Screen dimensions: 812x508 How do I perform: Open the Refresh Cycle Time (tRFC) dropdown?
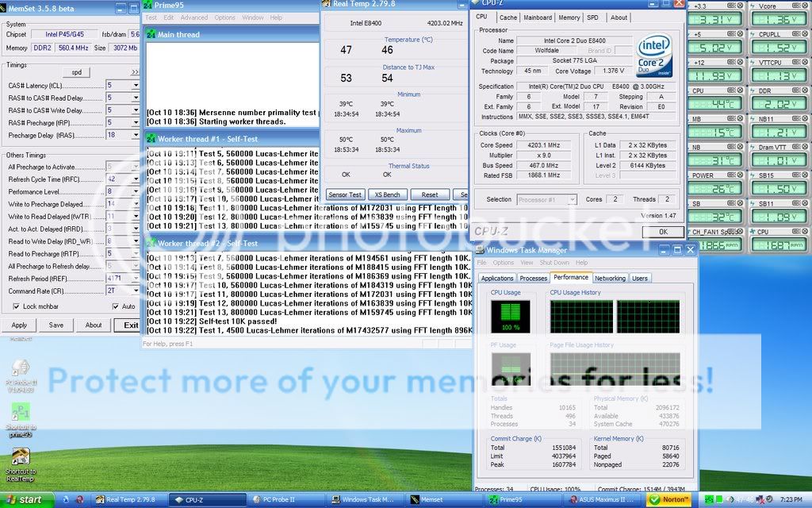click(135, 179)
